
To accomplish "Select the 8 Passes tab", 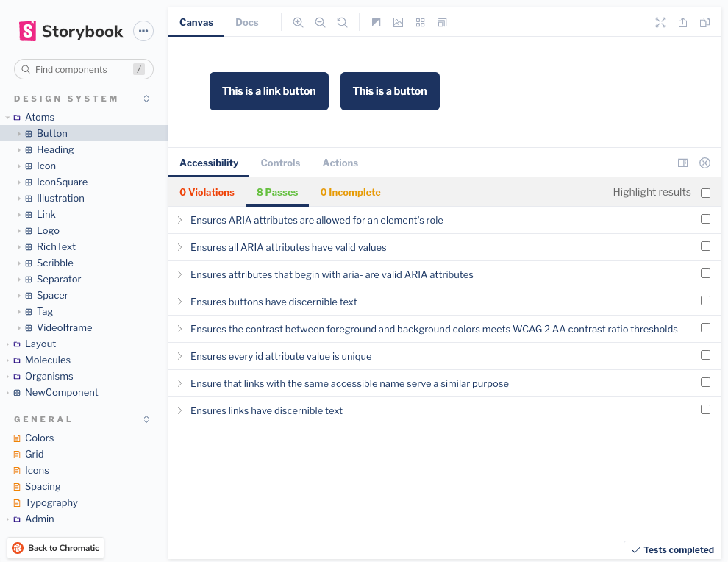I will (277, 192).
